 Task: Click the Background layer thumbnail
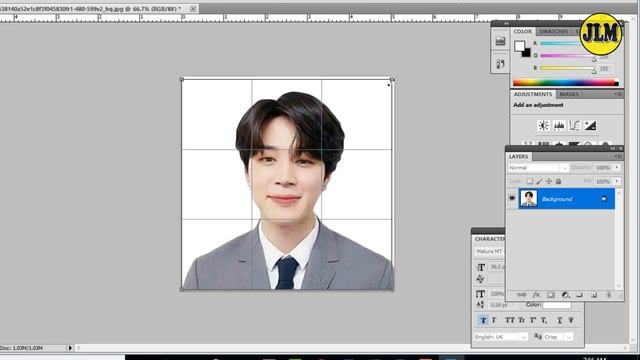click(529, 198)
